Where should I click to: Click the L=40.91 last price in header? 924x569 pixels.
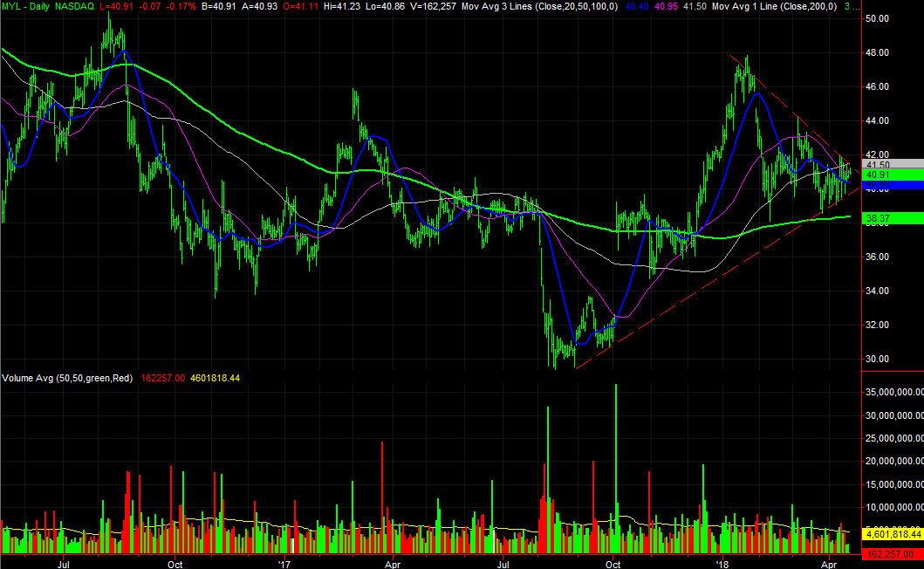click(115, 6)
